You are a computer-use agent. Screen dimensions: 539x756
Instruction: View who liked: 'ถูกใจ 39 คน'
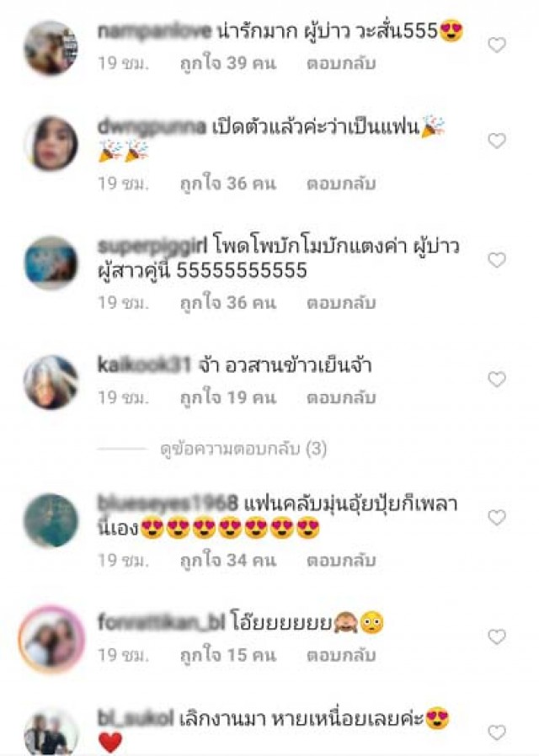click(228, 64)
